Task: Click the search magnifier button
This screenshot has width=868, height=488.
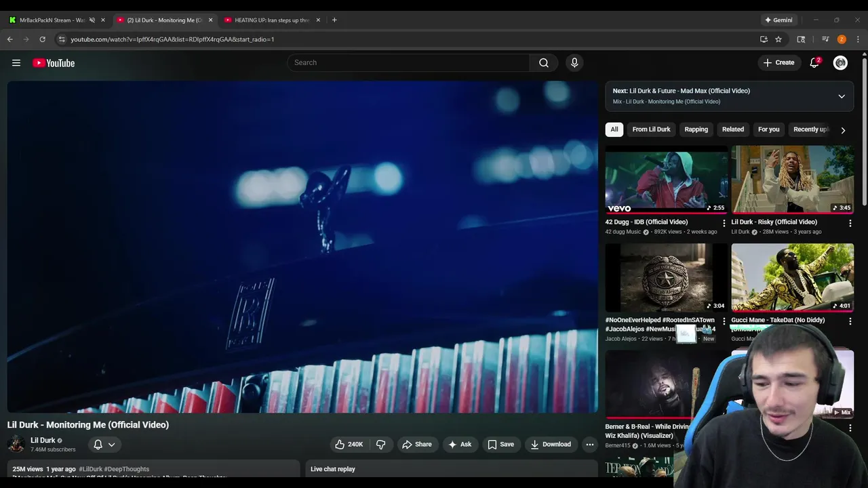Action: point(544,62)
